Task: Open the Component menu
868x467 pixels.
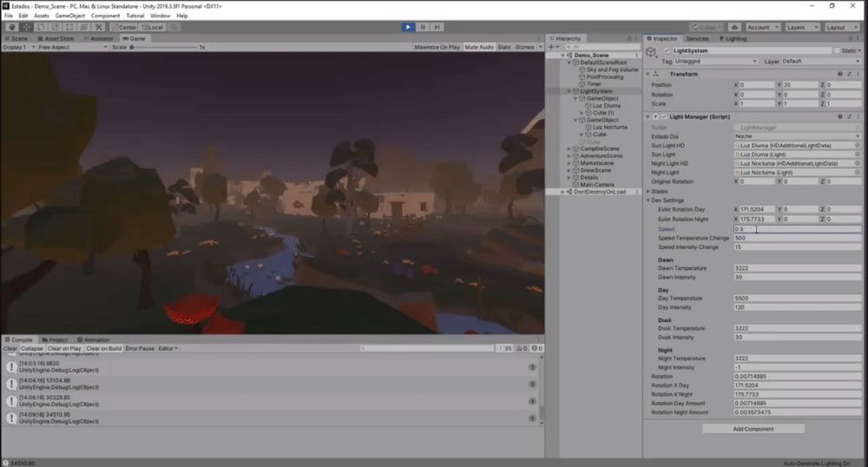Action: point(105,16)
